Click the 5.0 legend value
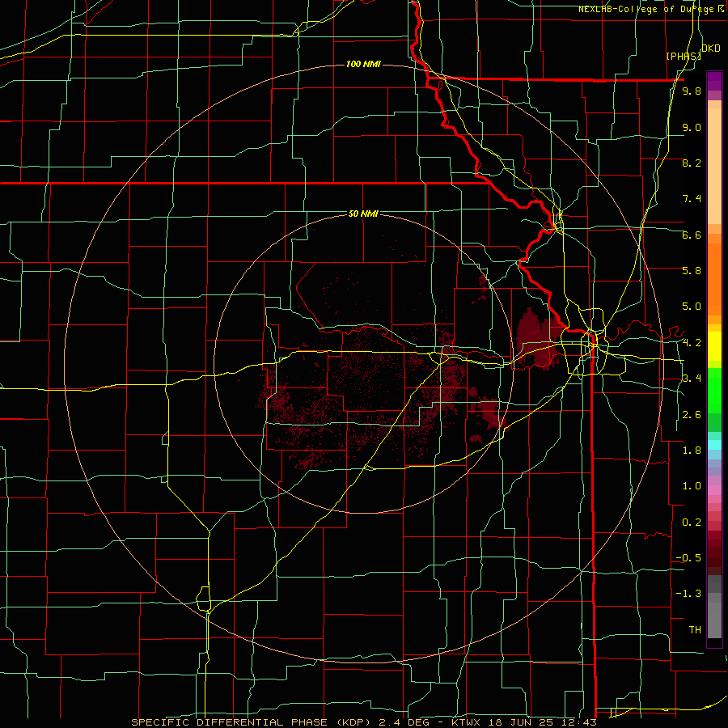 coord(692,307)
